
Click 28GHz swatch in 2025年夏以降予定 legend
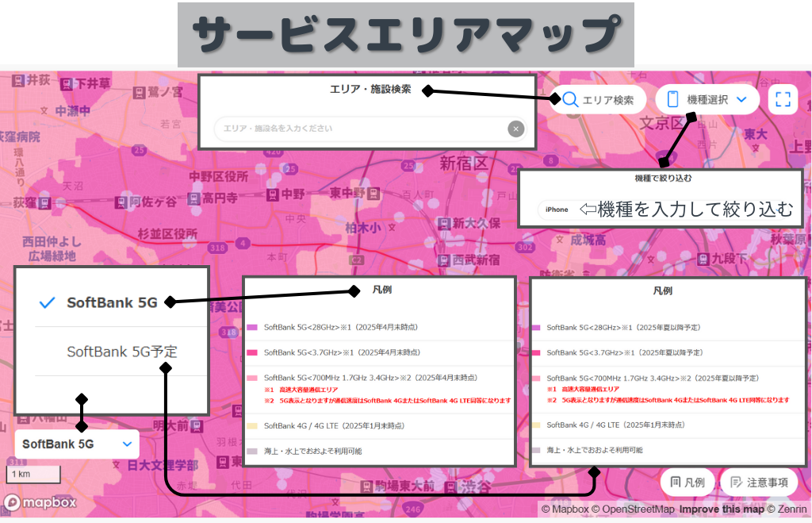click(x=537, y=328)
